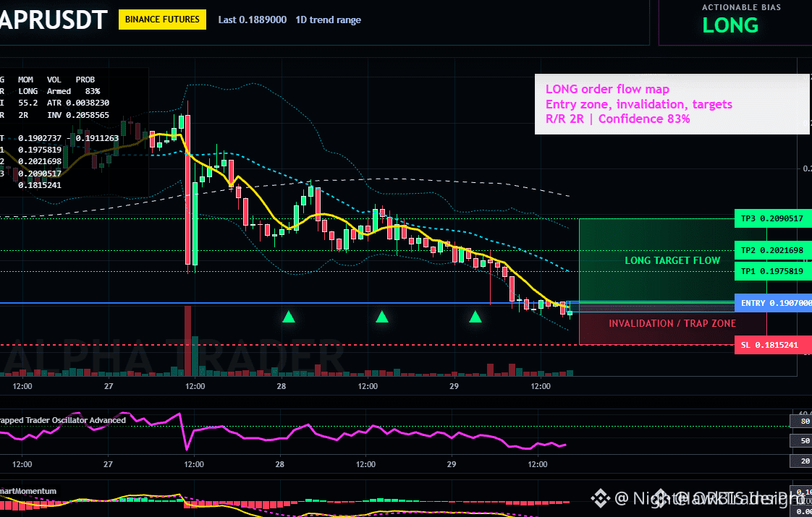The height and width of the screenshot is (517, 812).
Task: Click the TP3 0.2090517 price label
Action: (x=771, y=218)
